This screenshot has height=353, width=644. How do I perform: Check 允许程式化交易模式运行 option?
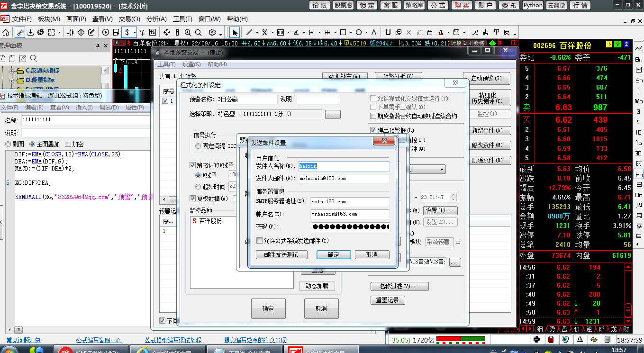point(373,98)
